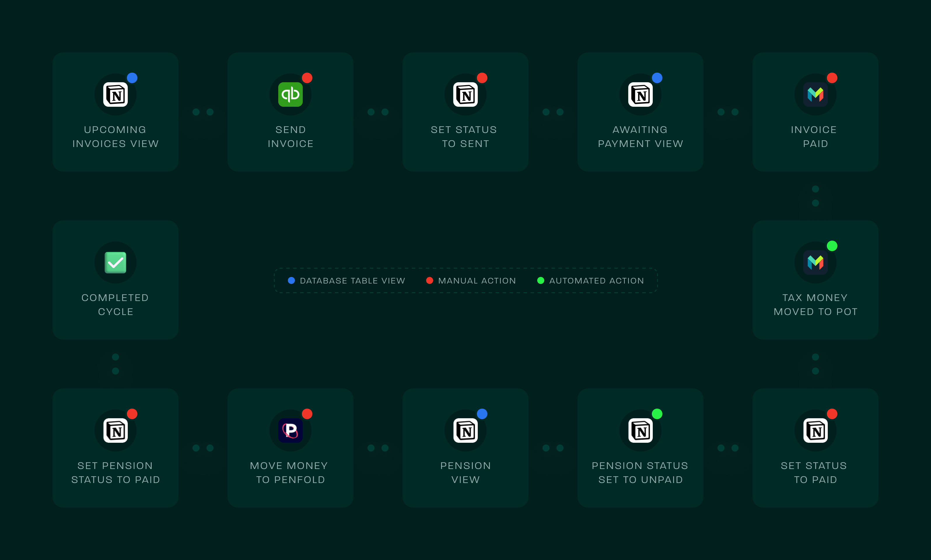The width and height of the screenshot is (931, 560).
Task: Click Monzo icon in Invoice Paid card
Action: coord(815,94)
